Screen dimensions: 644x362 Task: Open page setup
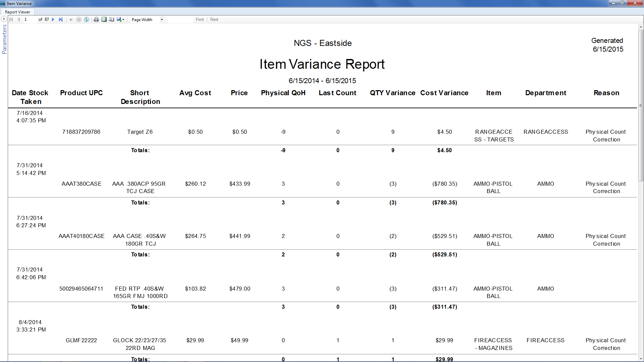[x=112, y=19]
